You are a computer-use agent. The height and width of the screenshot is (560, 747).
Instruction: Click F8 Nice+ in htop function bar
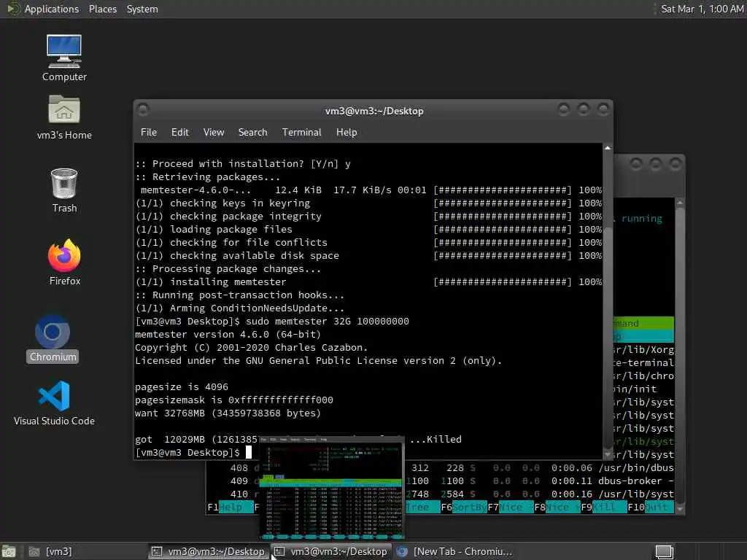[557, 507]
